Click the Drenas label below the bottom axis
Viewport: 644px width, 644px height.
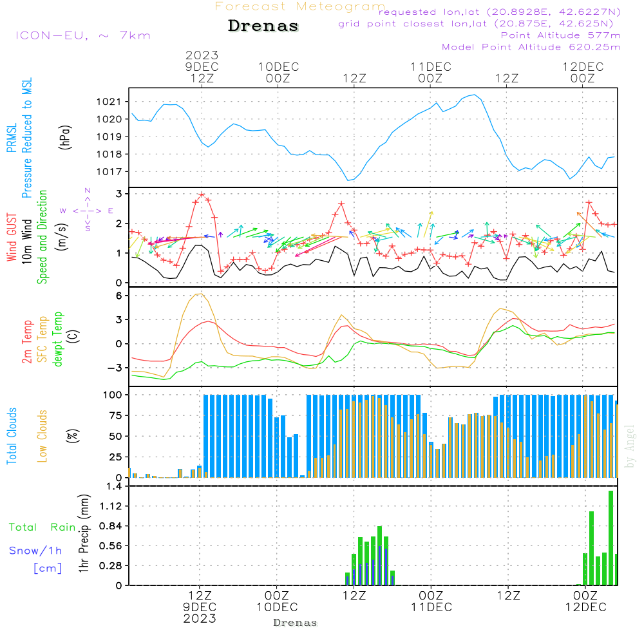click(295, 623)
